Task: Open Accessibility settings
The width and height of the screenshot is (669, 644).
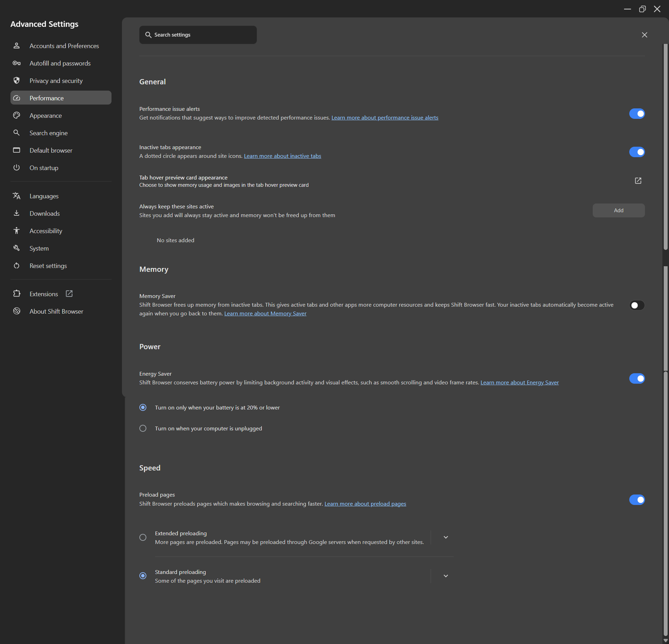Action: coord(61,231)
